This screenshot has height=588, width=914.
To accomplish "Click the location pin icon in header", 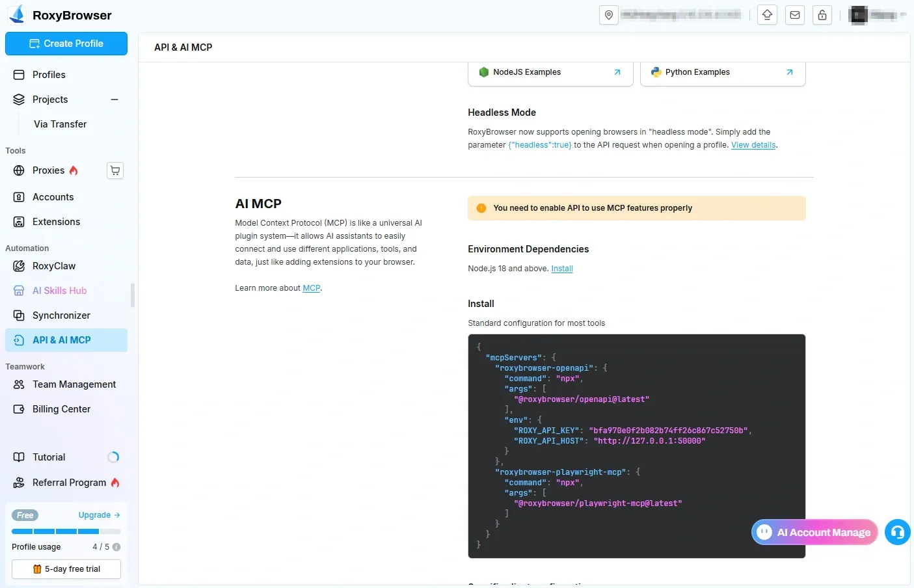I will coord(609,15).
